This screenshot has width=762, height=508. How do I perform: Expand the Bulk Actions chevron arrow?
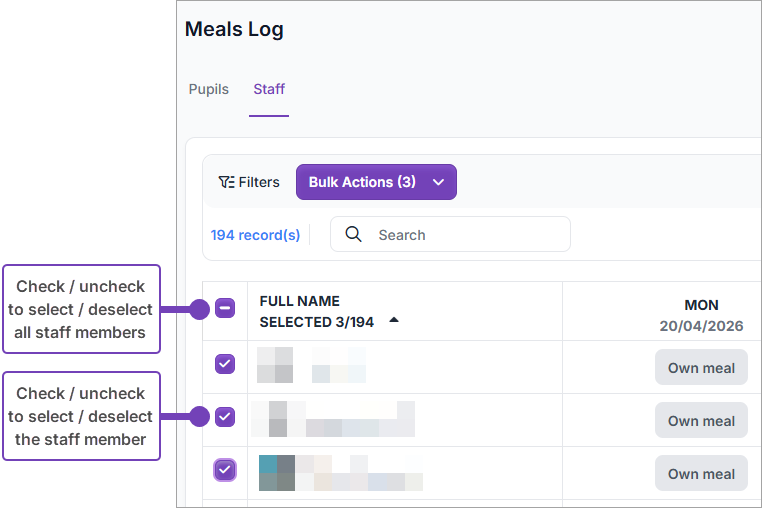[x=438, y=182]
